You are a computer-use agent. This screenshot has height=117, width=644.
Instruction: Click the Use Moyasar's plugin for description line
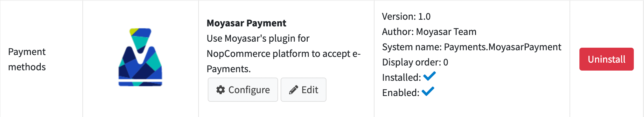point(258,38)
